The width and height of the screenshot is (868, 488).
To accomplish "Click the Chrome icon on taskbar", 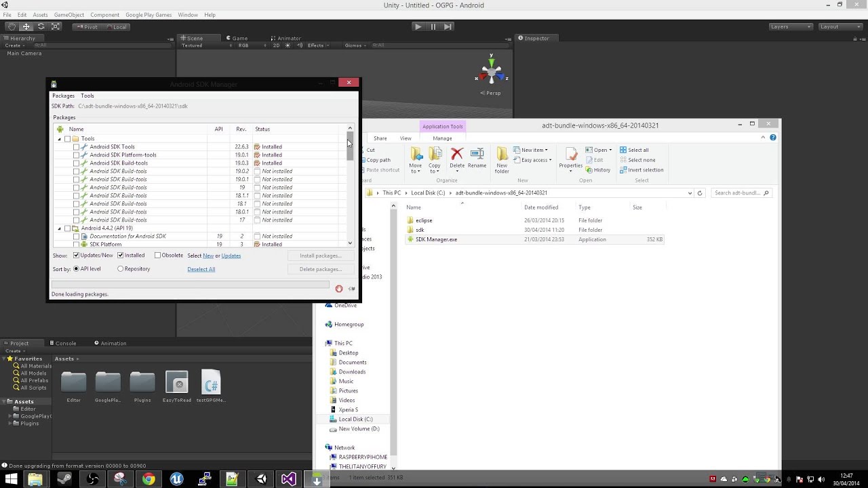I will 149,479.
